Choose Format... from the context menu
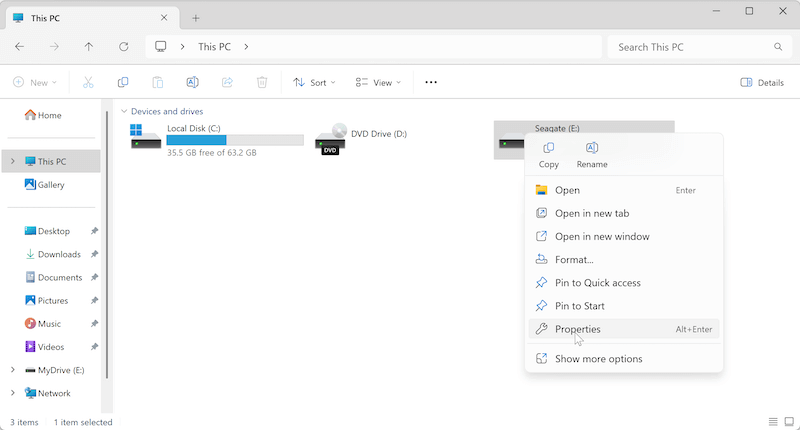 tap(623, 260)
